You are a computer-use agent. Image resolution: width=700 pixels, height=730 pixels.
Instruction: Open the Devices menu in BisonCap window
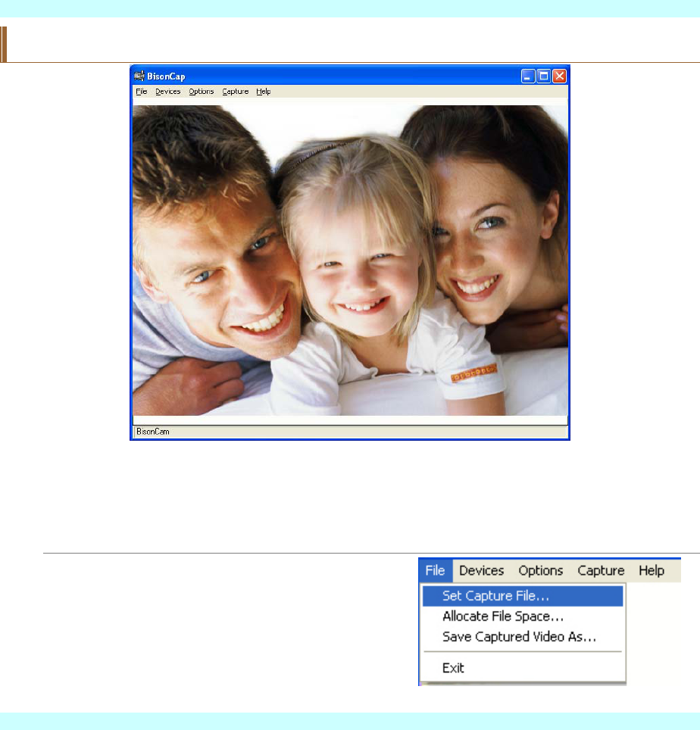[x=167, y=92]
